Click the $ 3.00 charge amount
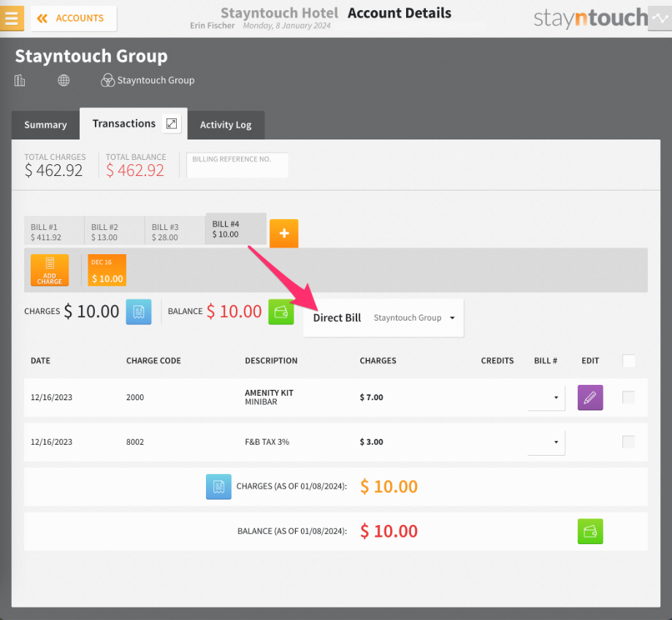Screen dimensions: 672x620 pyautogui.click(x=372, y=442)
